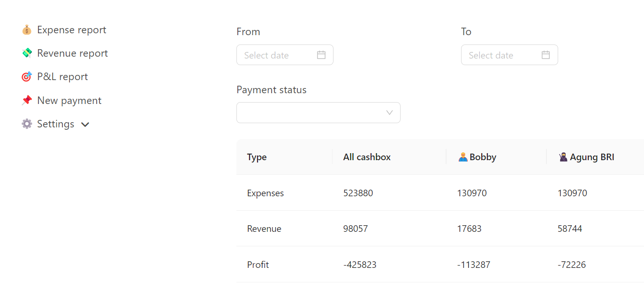Click the target P&L report icon
The width and height of the screenshot is (644, 303).
(27, 77)
